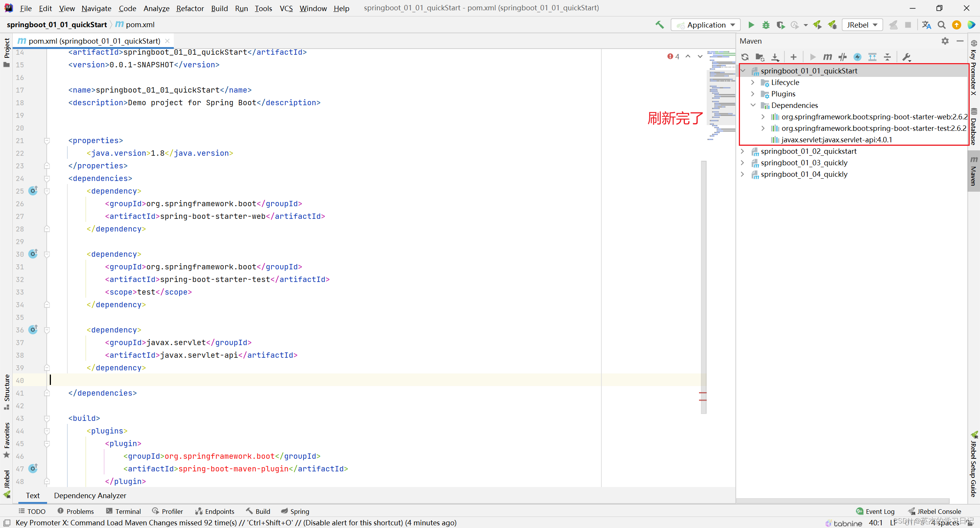Click the Download Sources Maven icon

(775, 57)
